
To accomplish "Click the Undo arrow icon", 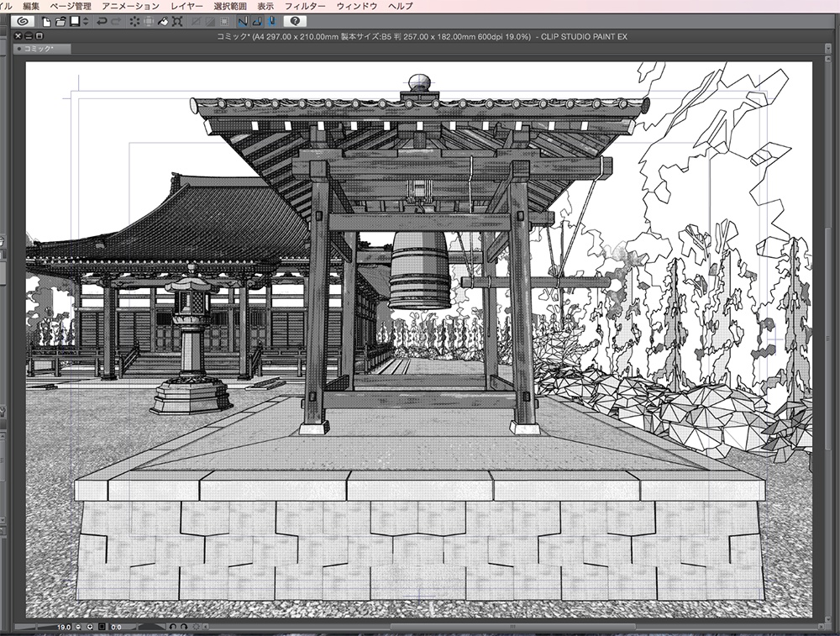I will click(x=102, y=23).
